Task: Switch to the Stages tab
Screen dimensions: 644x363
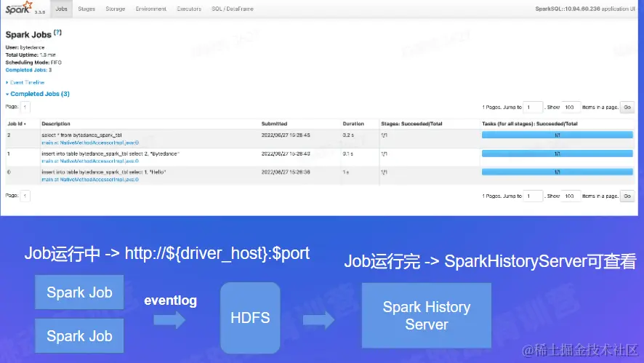Action: (86, 9)
